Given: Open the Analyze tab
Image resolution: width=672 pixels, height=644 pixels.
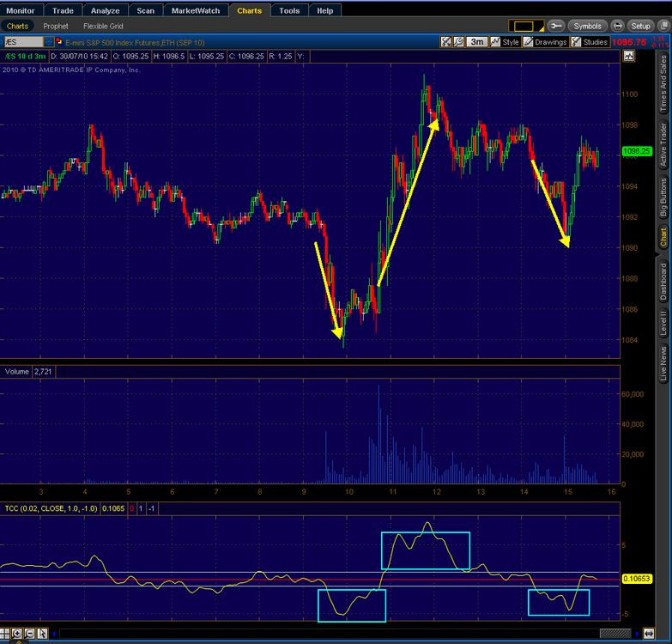Looking at the screenshot, I should click(x=105, y=10).
